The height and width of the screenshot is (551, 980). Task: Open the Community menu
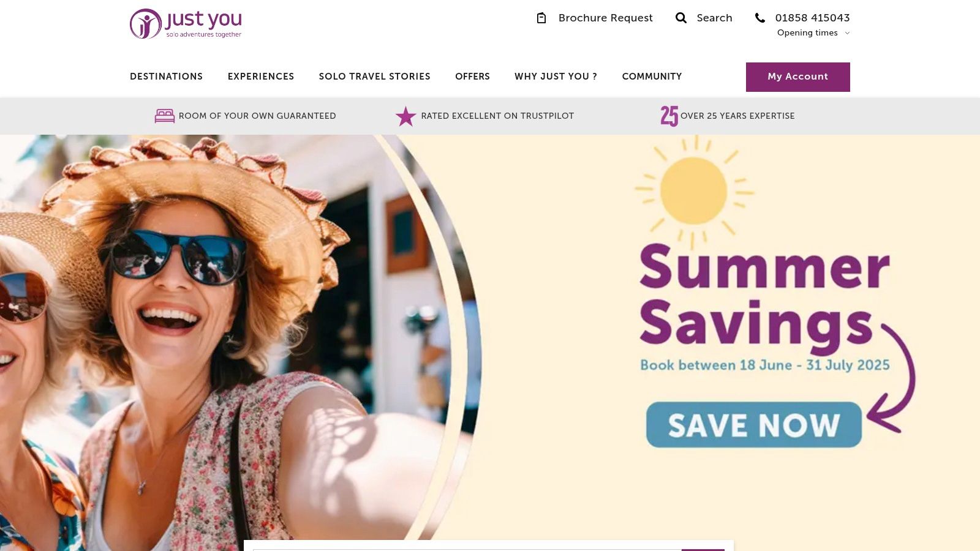(652, 77)
